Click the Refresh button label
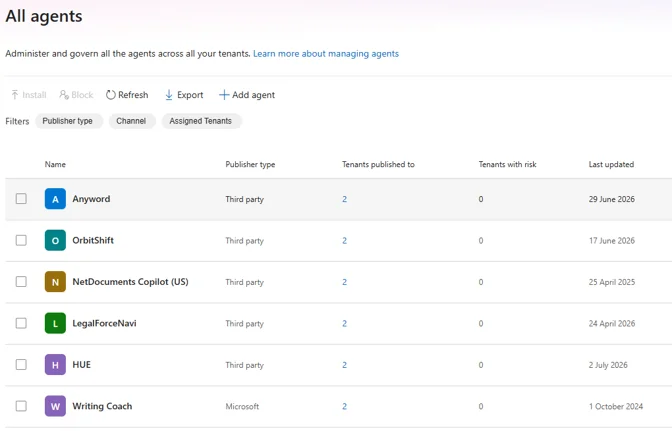Viewport: 672px width, 431px height. point(133,95)
